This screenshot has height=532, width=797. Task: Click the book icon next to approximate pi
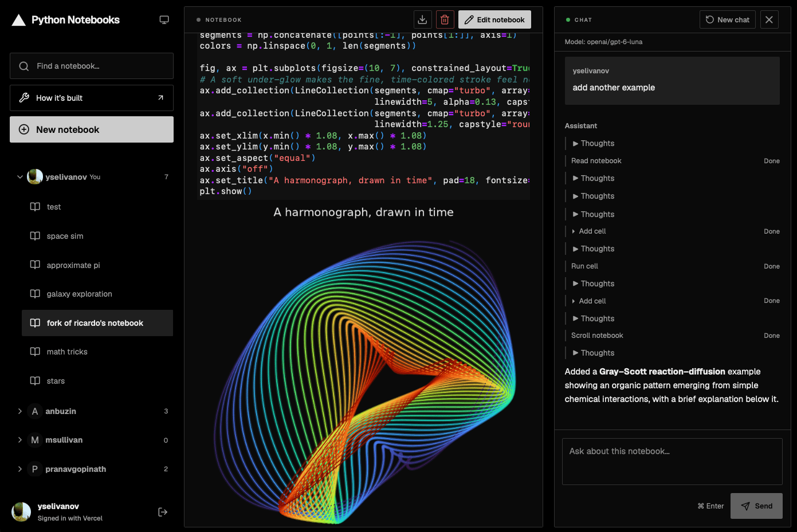35,265
